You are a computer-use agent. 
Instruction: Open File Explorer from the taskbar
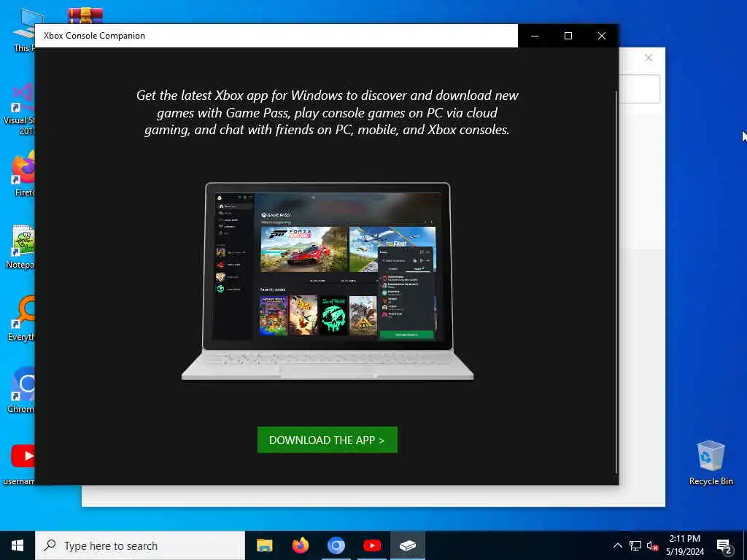coord(264,545)
